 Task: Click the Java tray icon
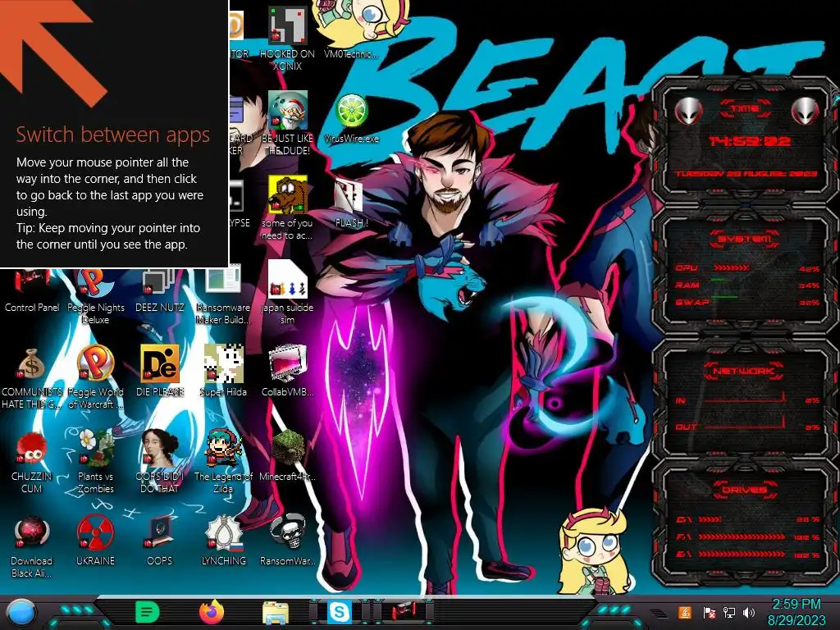(x=685, y=612)
